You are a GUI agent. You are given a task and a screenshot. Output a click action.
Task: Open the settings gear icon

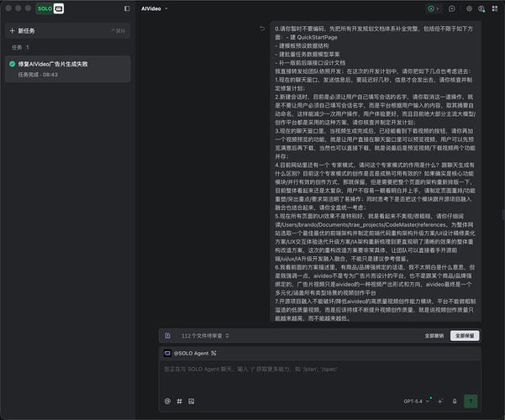(x=469, y=8)
